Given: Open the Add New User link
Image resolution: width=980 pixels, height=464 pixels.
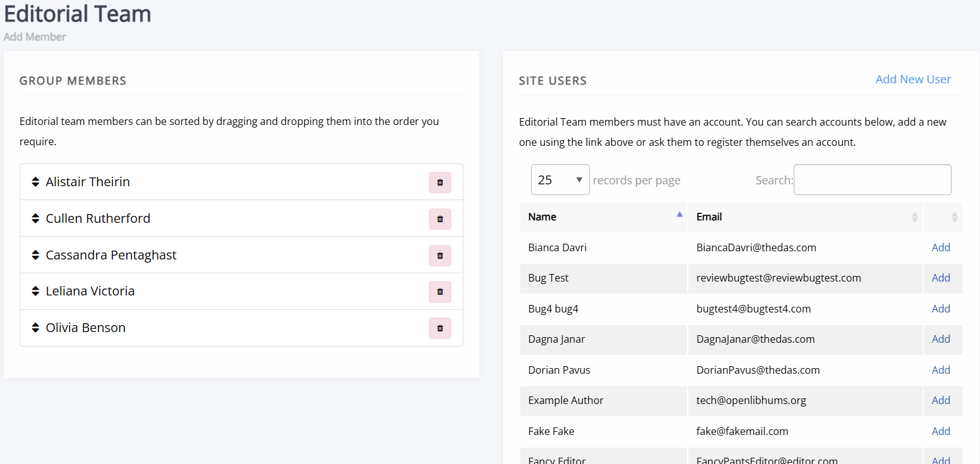Looking at the screenshot, I should click(x=913, y=79).
